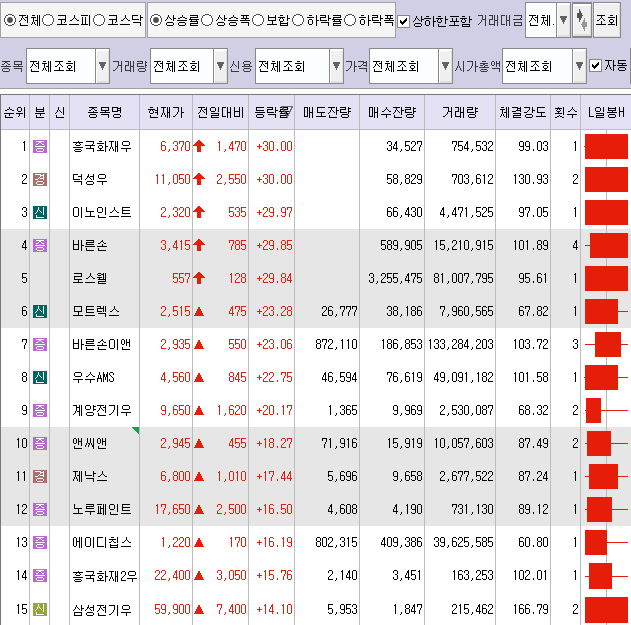Toggle the 자동 auto-refresh checkbox
Image resolution: width=631 pixels, height=625 pixels.
(x=595, y=65)
